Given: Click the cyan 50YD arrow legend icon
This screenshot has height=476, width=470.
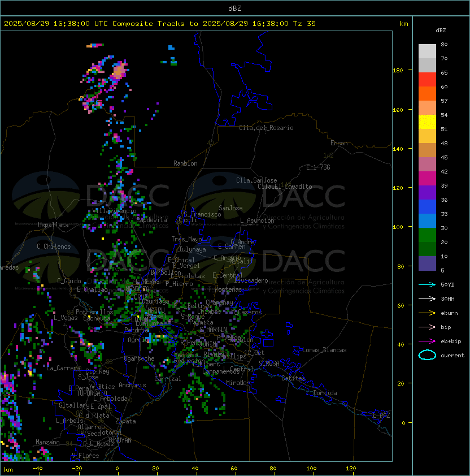Looking at the screenshot, I should click(427, 284).
